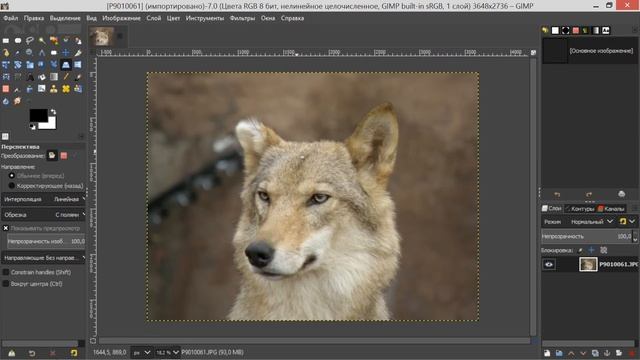640x360 pixels.
Task: Click the undo arrow in history panel
Action: (x=557, y=194)
